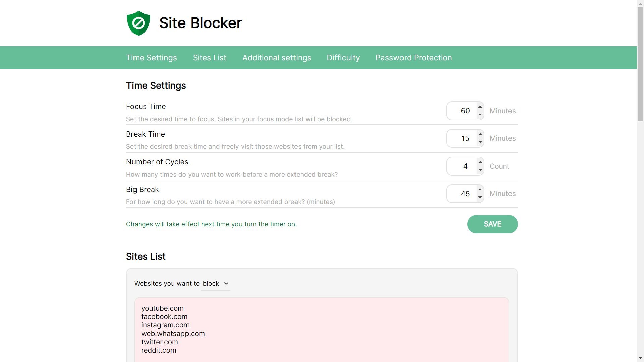This screenshot has width=644, height=362.
Task: Open Additional settings tab
Action: [276, 58]
